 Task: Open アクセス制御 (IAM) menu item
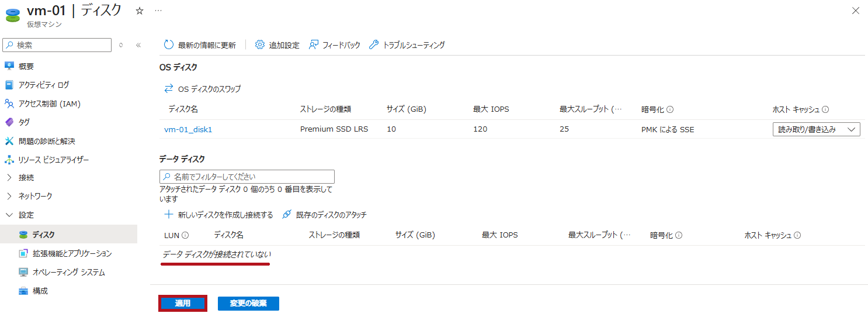[x=50, y=104]
